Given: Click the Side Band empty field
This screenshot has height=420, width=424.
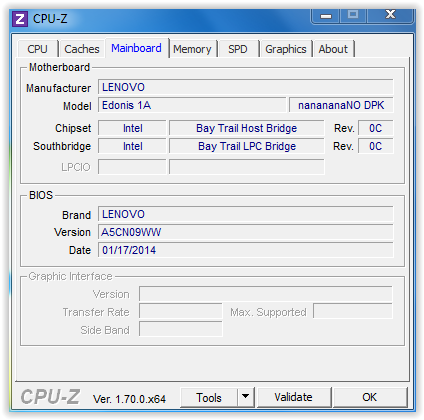Looking at the screenshot, I should [181, 330].
